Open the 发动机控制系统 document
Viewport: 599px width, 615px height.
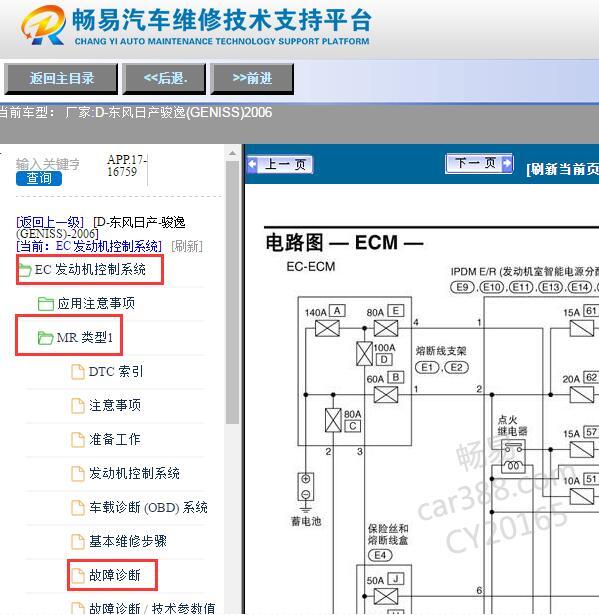click(134, 473)
